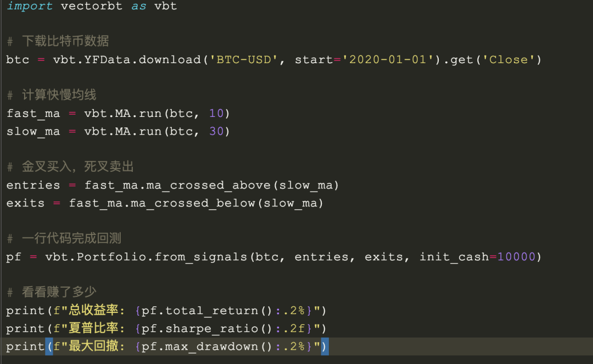Click the 'btc' variable being assigned
Viewport: 593px width, 364px height.
click(x=18, y=60)
